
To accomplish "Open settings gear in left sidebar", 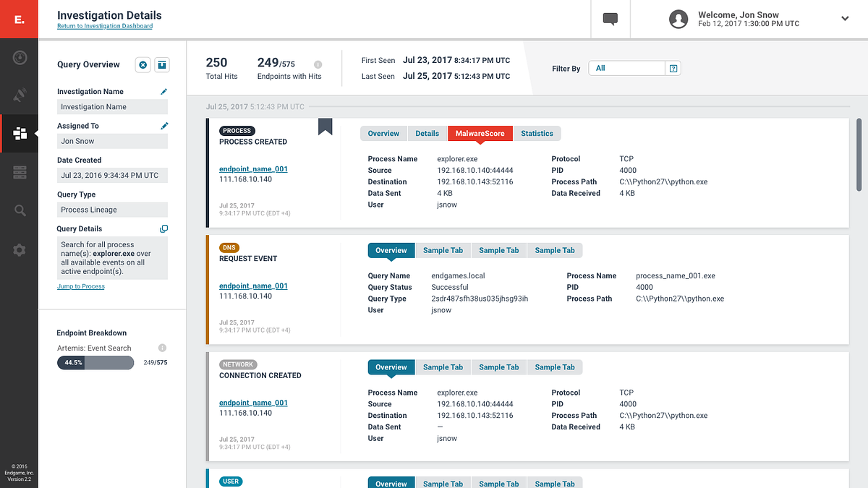I will pos(20,250).
